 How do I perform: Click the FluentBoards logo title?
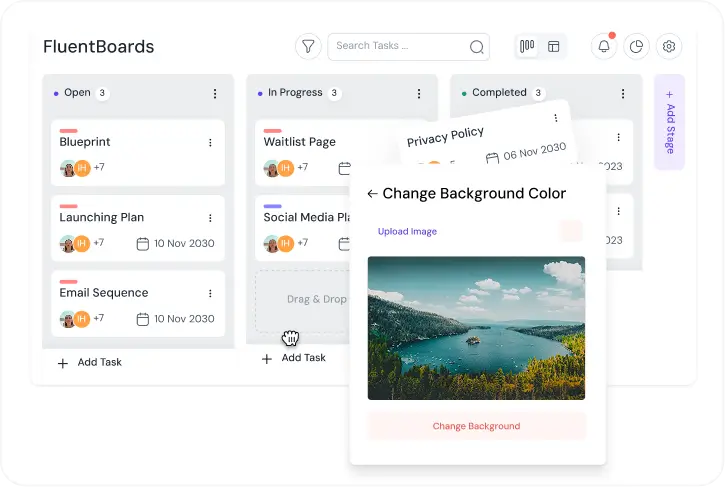98,47
